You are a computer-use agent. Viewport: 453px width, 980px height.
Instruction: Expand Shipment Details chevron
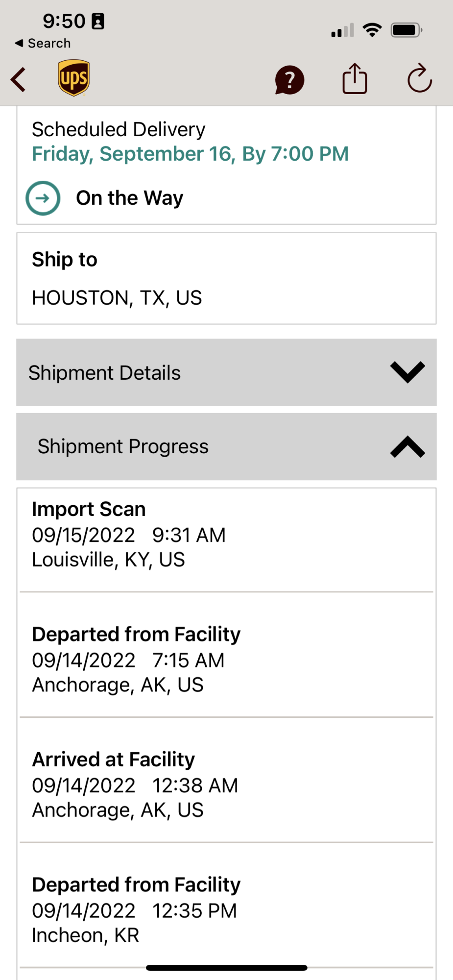[407, 372]
